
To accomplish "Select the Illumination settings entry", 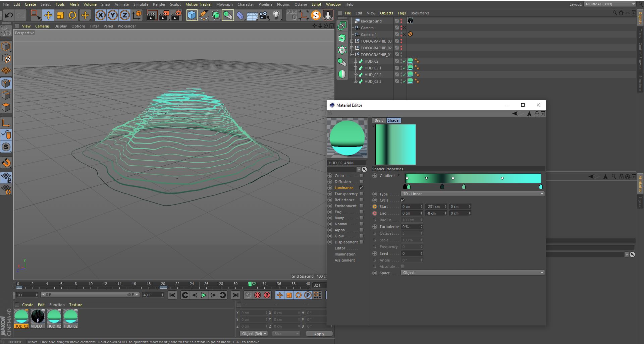I will click(345, 254).
